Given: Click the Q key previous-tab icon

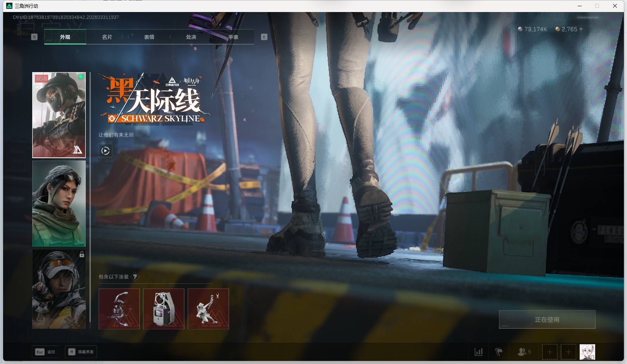Looking at the screenshot, I should pyautogui.click(x=34, y=37).
